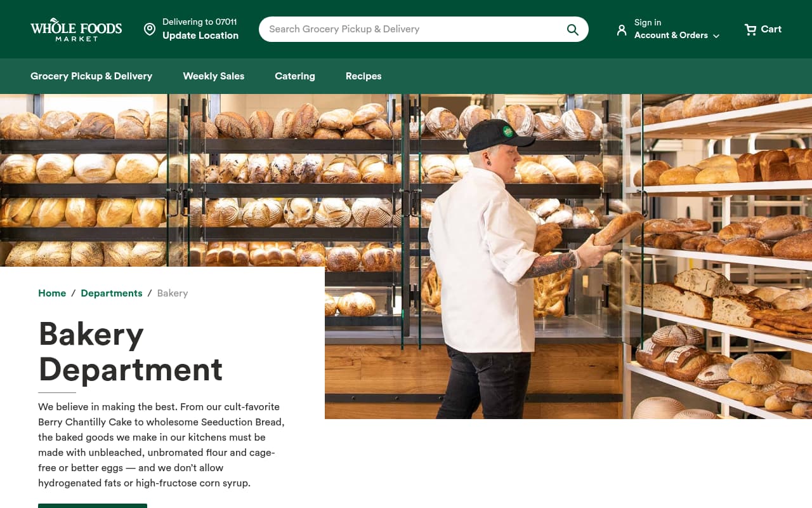Viewport: 812px width, 508px height.
Task: Click the Delivering to 07011 text
Action: coord(199,22)
